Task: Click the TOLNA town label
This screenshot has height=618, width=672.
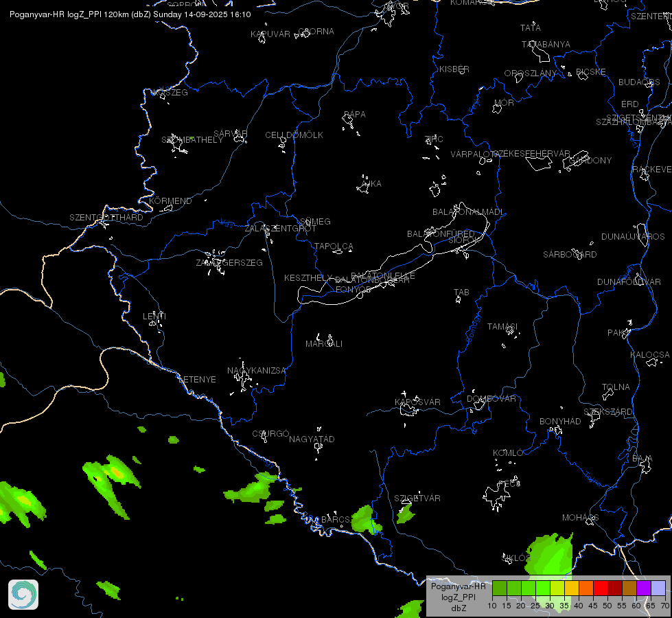Action: click(616, 387)
